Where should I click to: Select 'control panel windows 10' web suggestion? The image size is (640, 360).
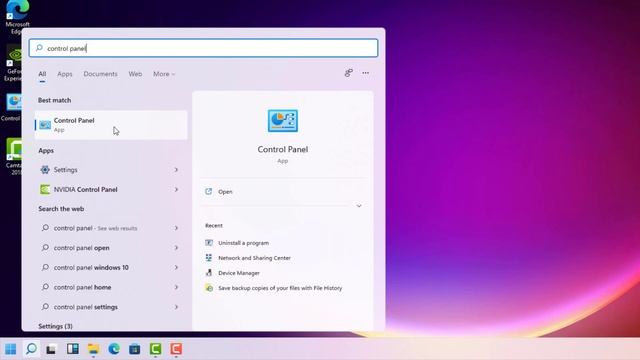91,267
